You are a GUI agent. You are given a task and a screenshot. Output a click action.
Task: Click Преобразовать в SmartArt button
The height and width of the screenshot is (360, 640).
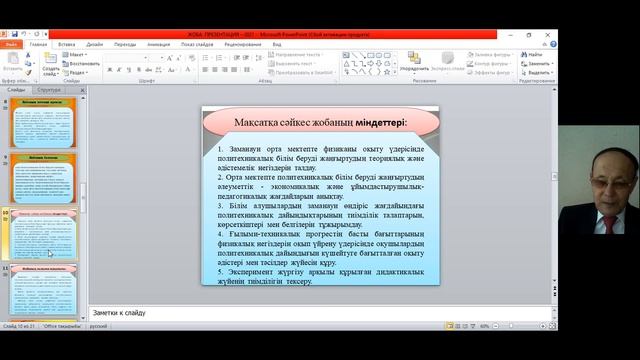pos(302,73)
